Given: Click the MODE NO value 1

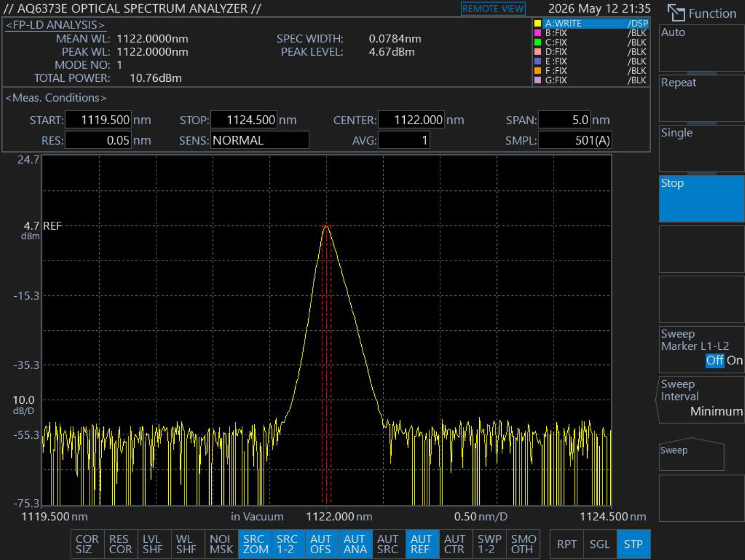Looking at the screenshot, I should point(120,65).
